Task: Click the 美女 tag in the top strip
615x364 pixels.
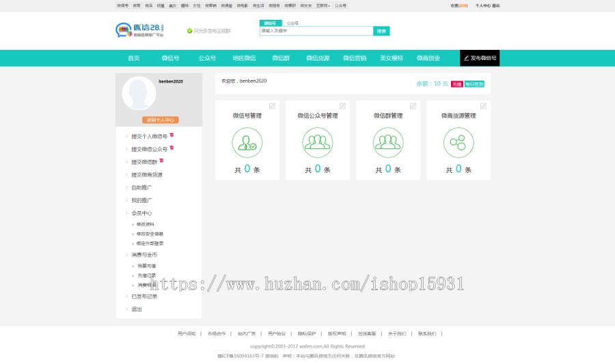Action: (x=173, y=5)
